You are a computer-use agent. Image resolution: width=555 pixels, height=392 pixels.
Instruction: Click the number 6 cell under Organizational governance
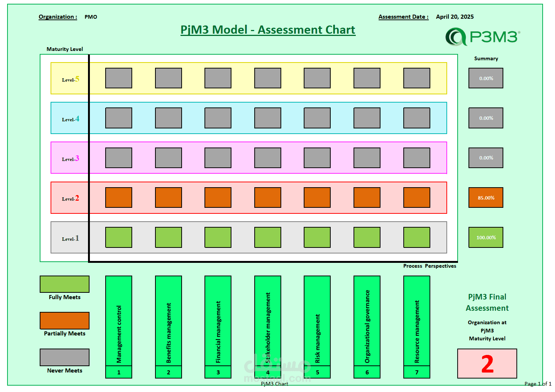click(x=367, y=372)
